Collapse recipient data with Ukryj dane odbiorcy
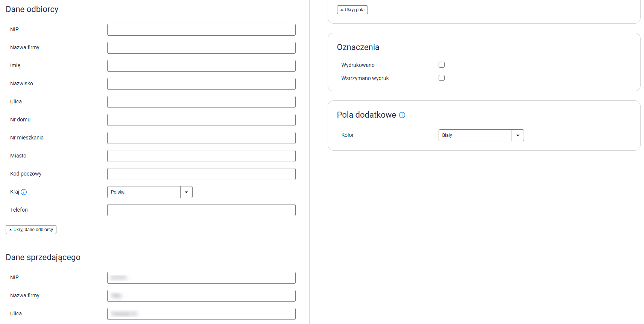 tap(31, 230)
